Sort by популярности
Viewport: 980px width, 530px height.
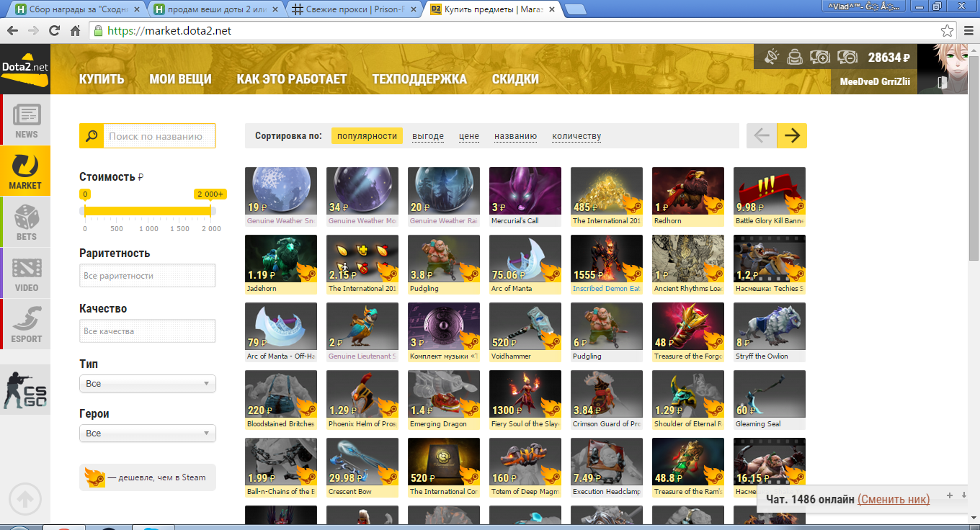[367, 135]
